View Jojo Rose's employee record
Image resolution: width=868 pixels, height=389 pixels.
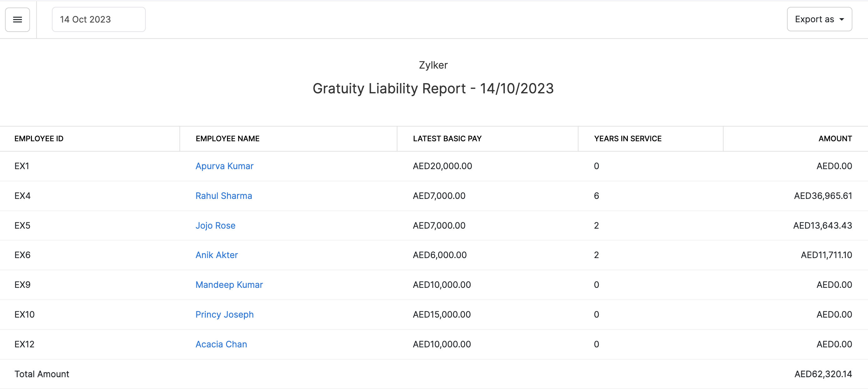pos(215,226)
